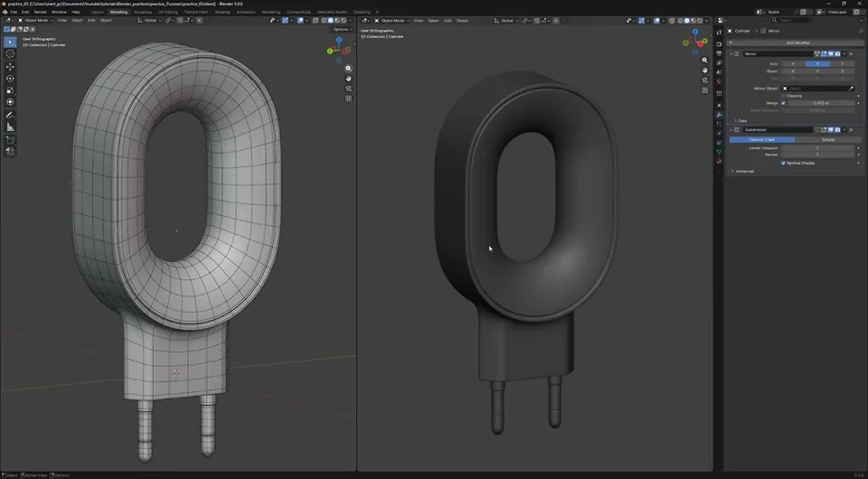868x479 pixels.
Task: Uncheck the Optimal Display checkbox
Action: coord(783,164)
